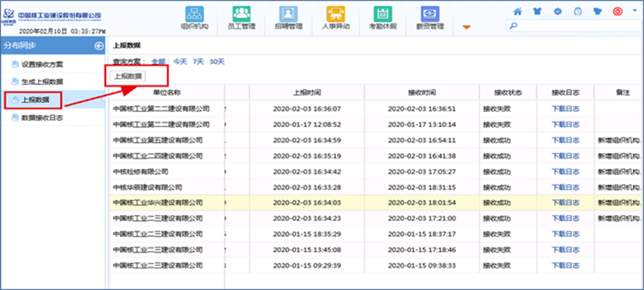Select 上报数据 in the sidebar
The width and height of the screenshot is (644, 290).
click(x=36, y=100)
